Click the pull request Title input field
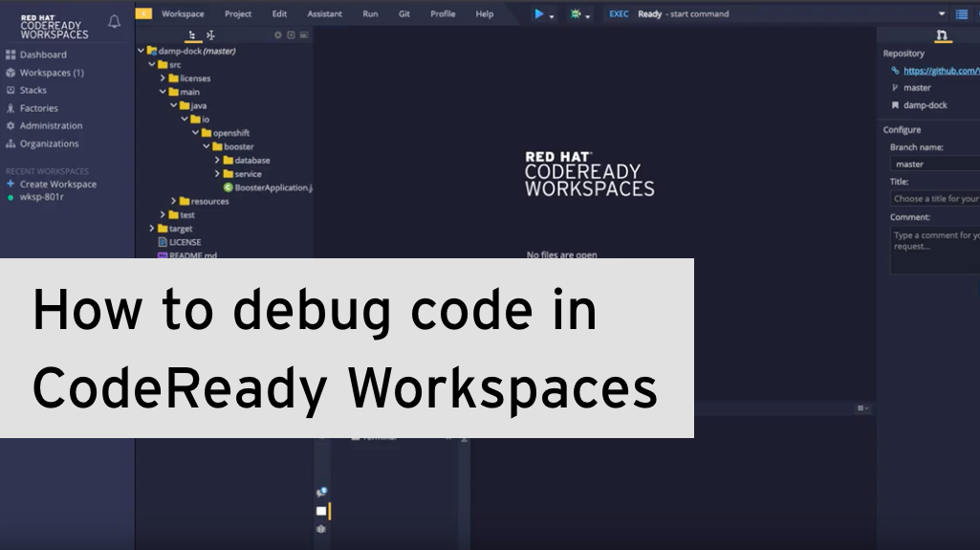Image resolution: width=980 pixels, height=550 pixels. point(935,199)
